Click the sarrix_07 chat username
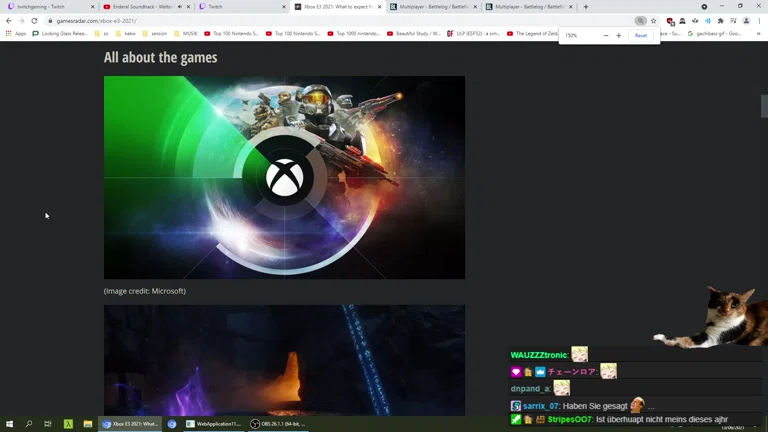Image resolution: width=768 pixels, height=432 pixels. pyautogui.click(x=541, y=406)
